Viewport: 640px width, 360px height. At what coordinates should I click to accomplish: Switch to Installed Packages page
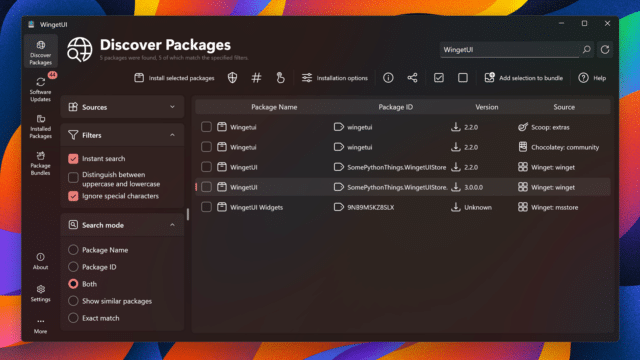40,126
